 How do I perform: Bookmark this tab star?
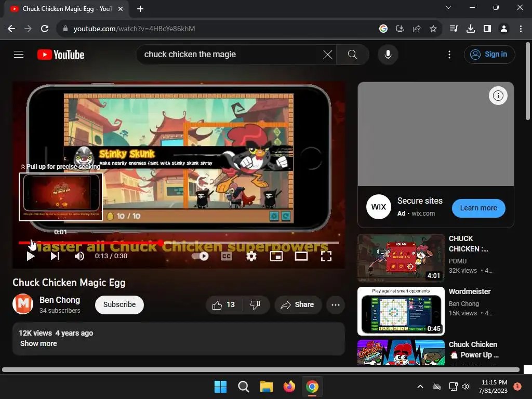pos(433,29)
